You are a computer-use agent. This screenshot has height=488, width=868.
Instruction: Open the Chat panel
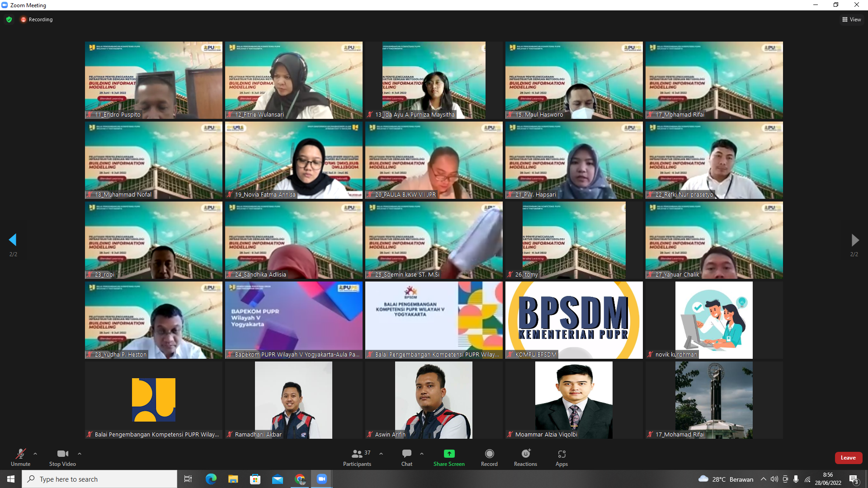(x=406, y=454)
